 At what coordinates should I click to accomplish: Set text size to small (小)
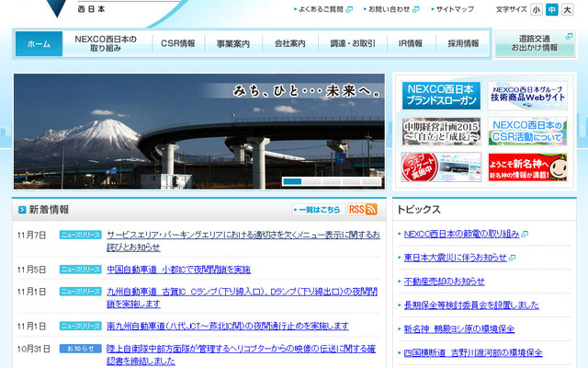pos(537,10)
